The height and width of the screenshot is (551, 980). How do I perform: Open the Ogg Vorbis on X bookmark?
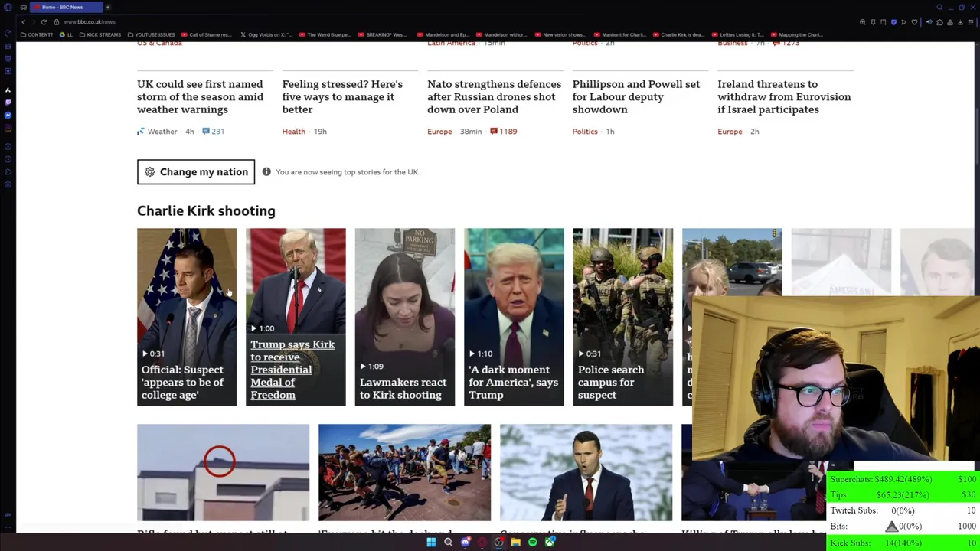[266, 34]
